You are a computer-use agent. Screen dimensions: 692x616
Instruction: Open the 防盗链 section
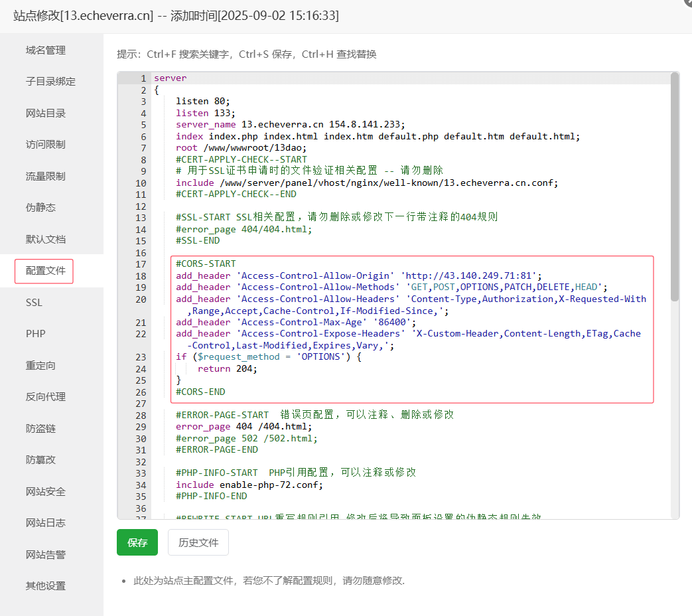click(40, 429)
